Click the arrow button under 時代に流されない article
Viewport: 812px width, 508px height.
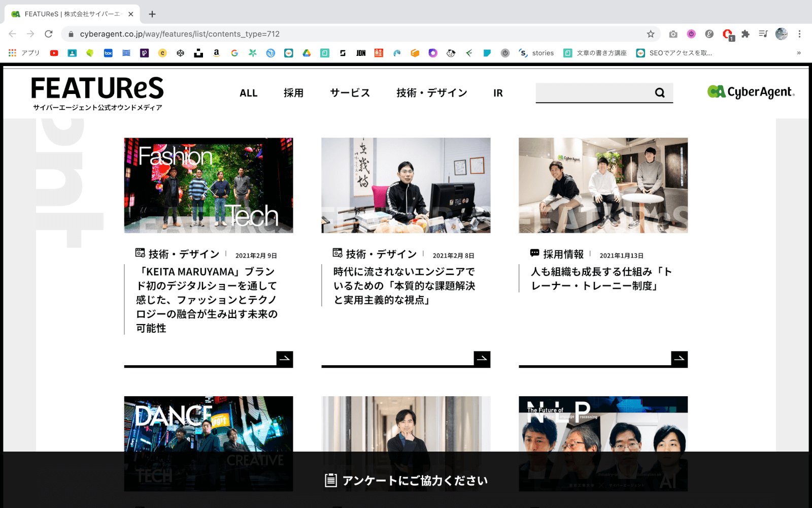[x=482, y=359]
